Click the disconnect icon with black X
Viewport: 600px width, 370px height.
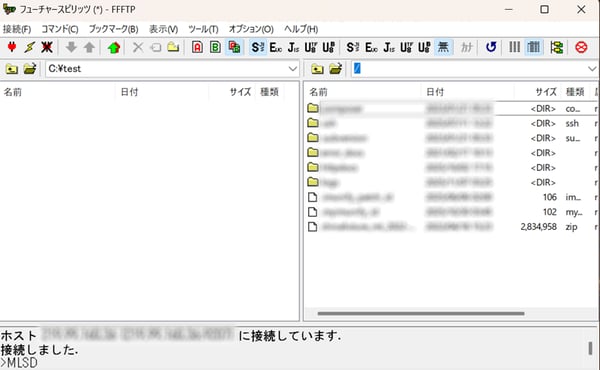pyautogui.click(x=47, y=47)
